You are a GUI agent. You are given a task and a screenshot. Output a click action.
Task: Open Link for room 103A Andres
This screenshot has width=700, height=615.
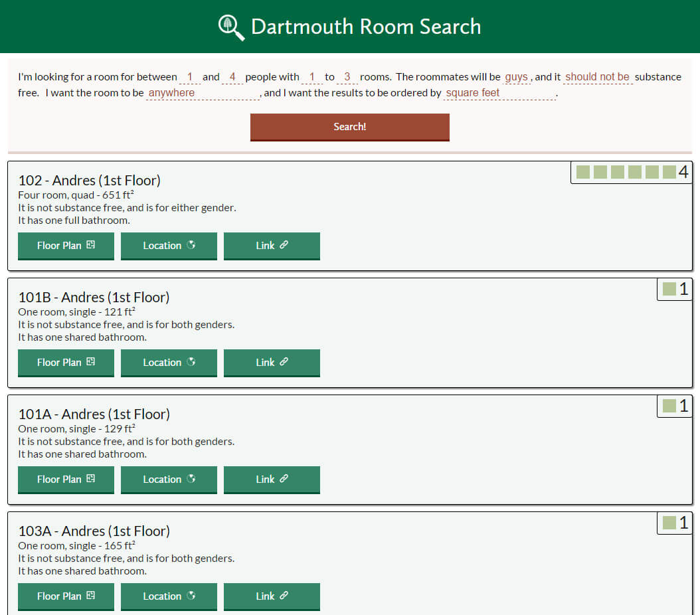click(x=272, y=596)
